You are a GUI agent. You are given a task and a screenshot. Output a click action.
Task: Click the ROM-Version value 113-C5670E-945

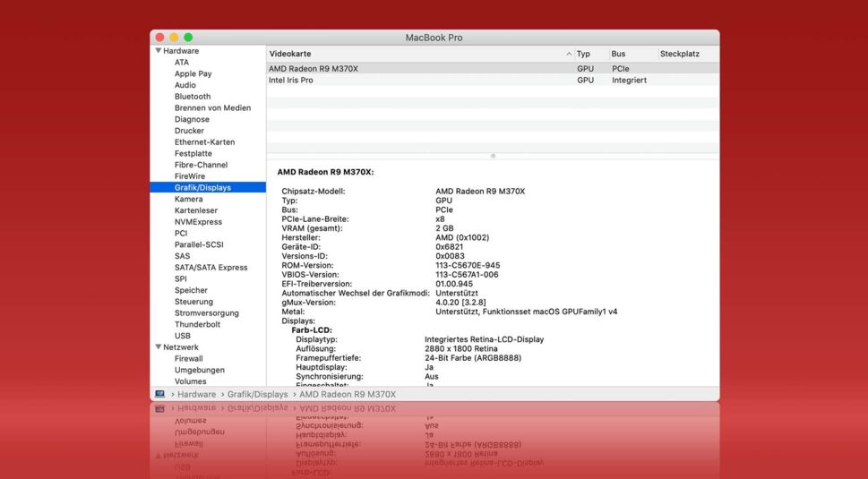(468, 266)
